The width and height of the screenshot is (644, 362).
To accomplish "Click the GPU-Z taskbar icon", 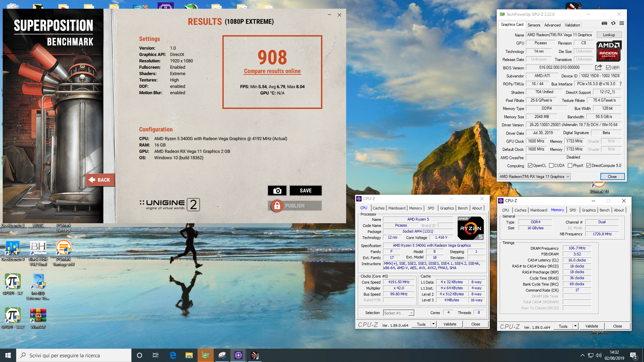I will tap(206, 355).
